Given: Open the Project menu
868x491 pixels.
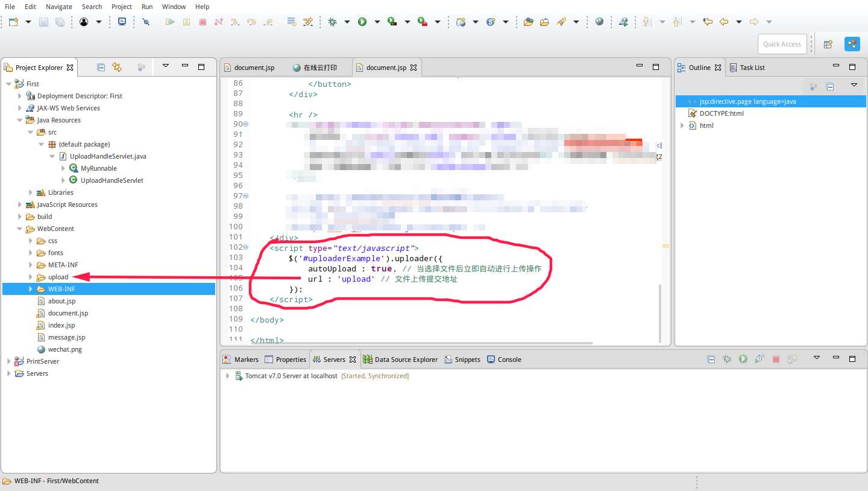Looking at the screenshot, I should [x=122, y=7].
